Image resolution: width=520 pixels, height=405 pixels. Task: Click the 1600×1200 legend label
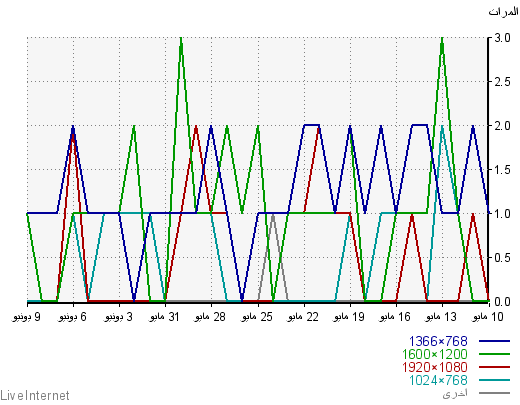pos(435,354)
